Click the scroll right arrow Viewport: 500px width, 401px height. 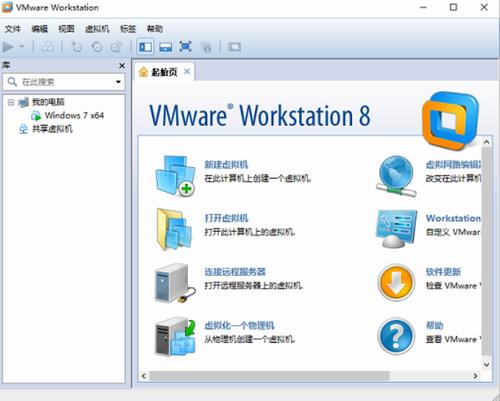click(x=475, y=376)
